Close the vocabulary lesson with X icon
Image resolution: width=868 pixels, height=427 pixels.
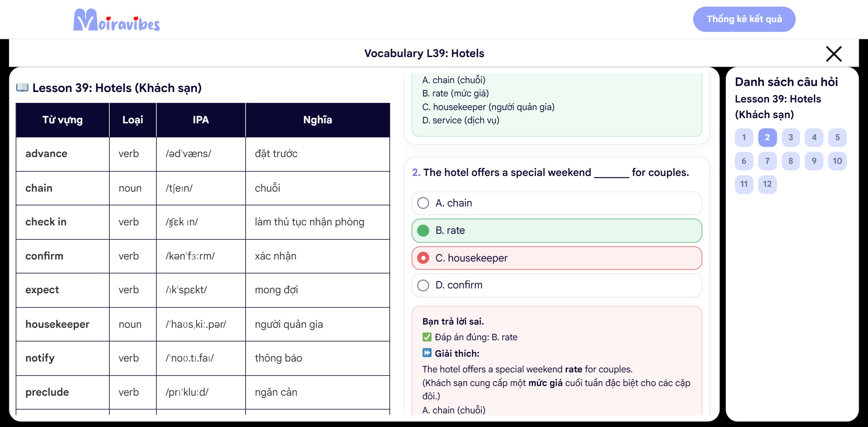click(834, 54)
